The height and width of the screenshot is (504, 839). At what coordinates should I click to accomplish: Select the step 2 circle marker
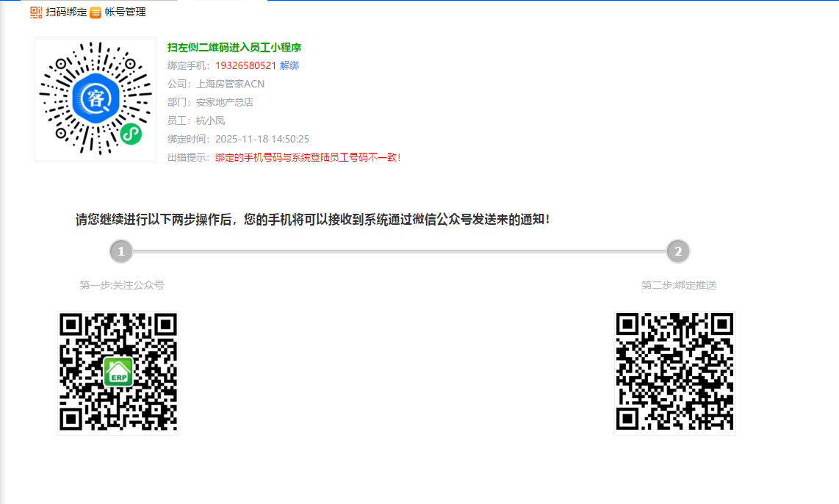click(x=677, y=251)
